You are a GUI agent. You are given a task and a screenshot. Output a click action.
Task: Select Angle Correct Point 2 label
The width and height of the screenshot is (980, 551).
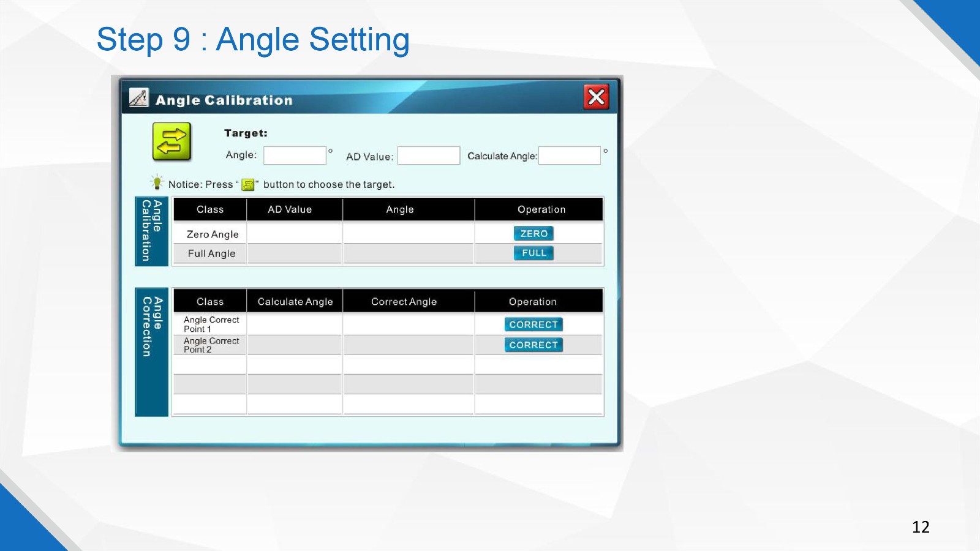coord(211,345)
